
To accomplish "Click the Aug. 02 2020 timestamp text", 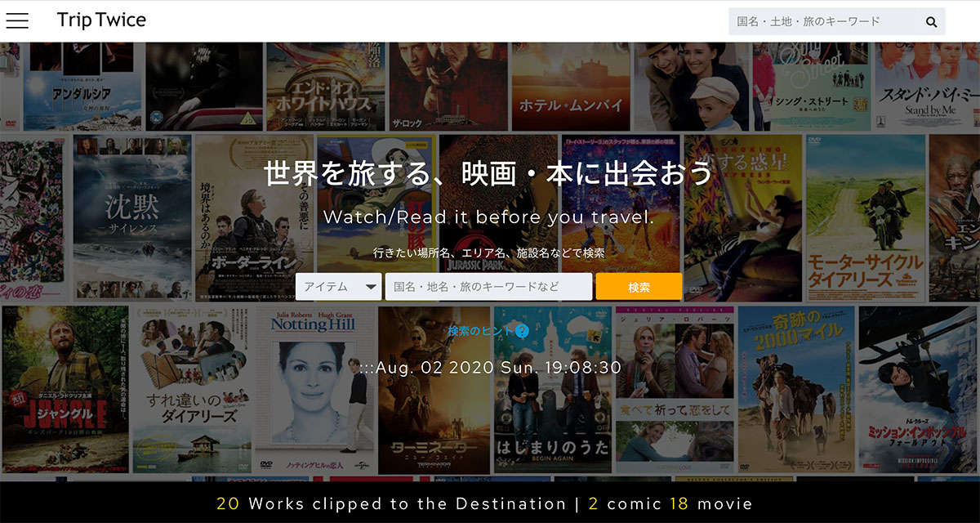I will coord(490,367).
